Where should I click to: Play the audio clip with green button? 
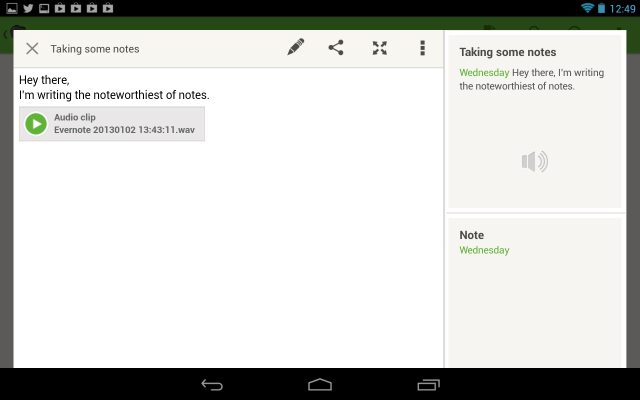click(x=36, y=124)
